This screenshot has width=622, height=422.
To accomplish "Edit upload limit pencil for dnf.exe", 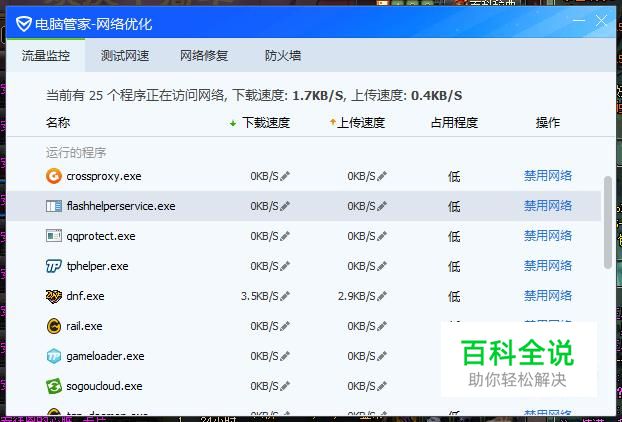I will click(382, 296).
